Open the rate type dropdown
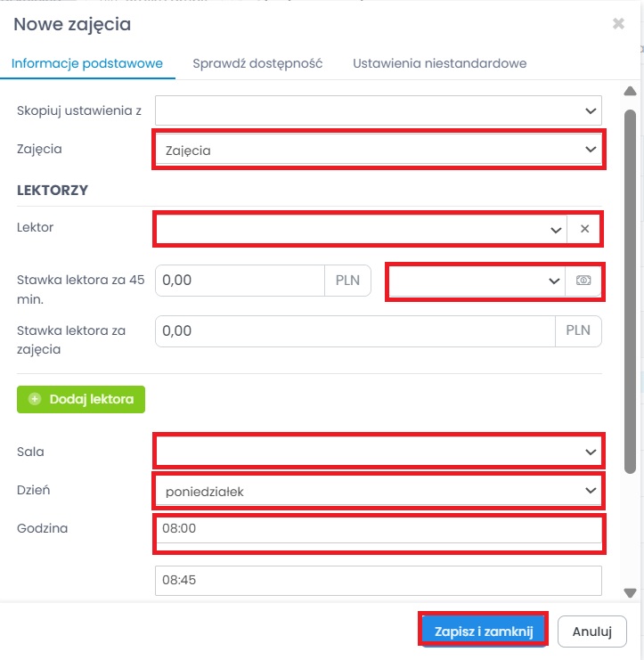This screenshot has width=644, height=660. 476,281
